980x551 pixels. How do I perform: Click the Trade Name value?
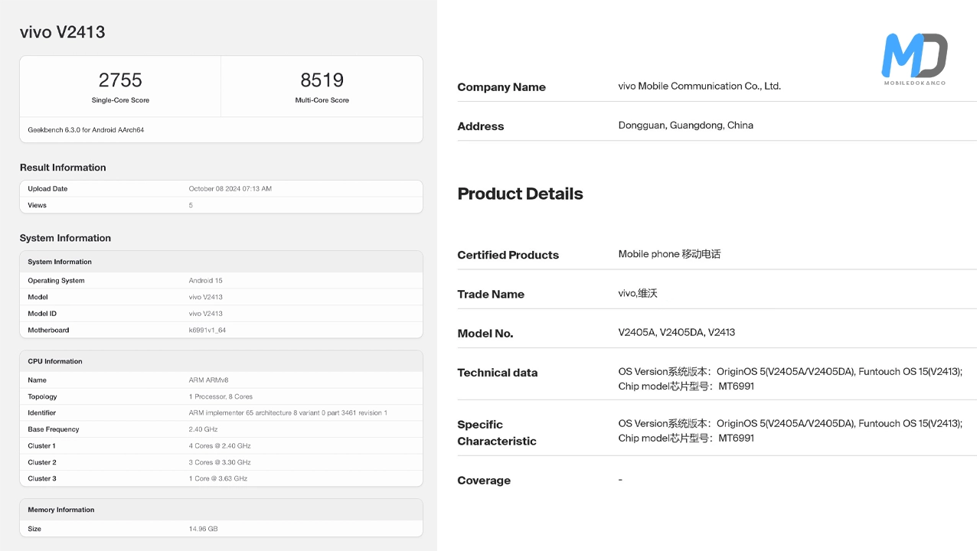pyautogui.click(x=638, y=294)
